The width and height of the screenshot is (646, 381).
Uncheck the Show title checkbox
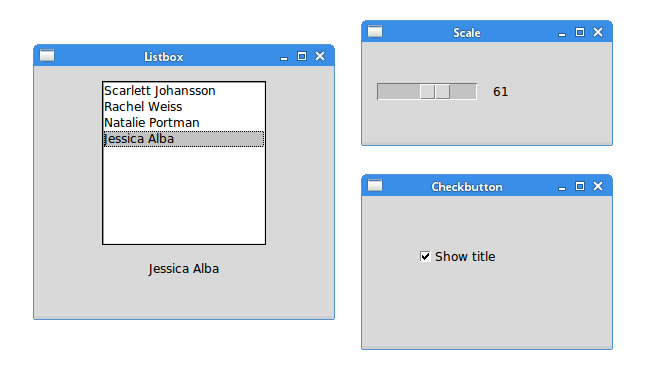coord(425,256)
